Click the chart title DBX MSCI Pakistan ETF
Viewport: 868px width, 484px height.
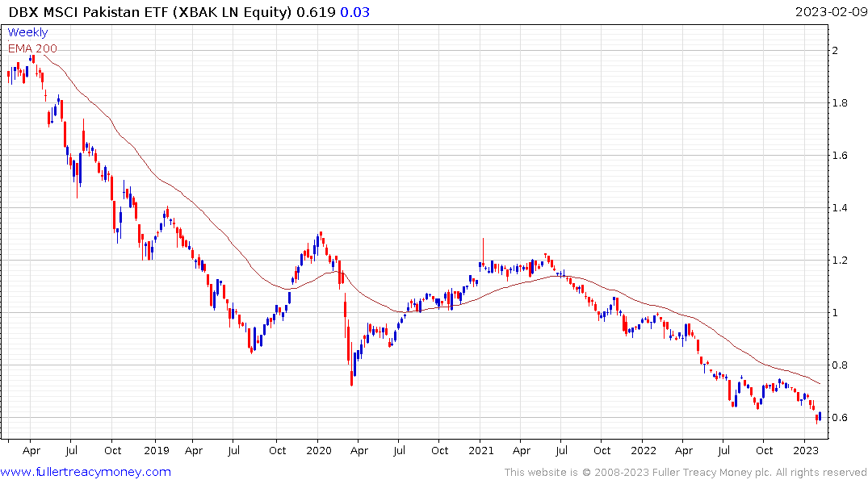click(89, 12)
